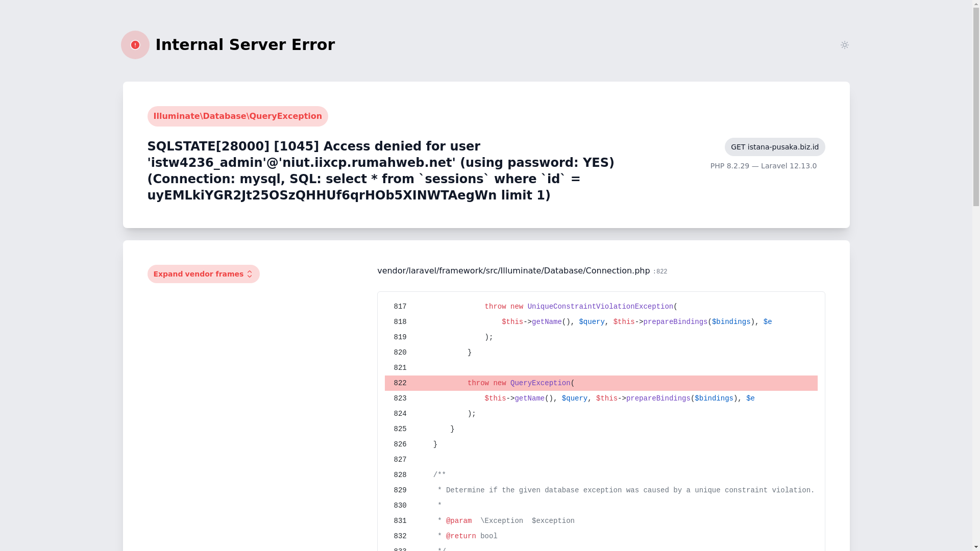
Task: Click line 832 @return bool annotation
Action: (601, 536)
